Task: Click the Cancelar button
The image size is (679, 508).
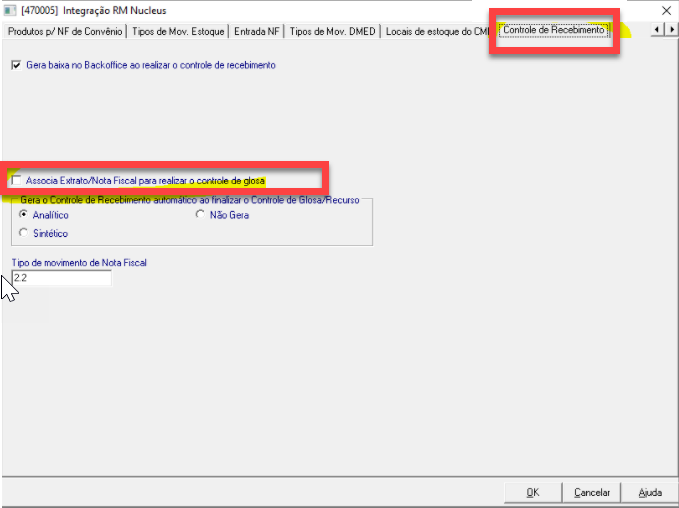Action: coord(592,492)
